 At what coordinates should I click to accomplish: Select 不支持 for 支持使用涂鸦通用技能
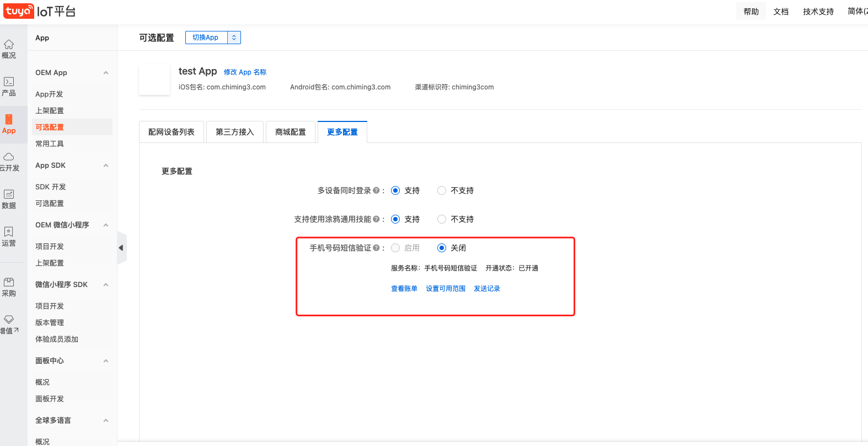tap(442, 219)
